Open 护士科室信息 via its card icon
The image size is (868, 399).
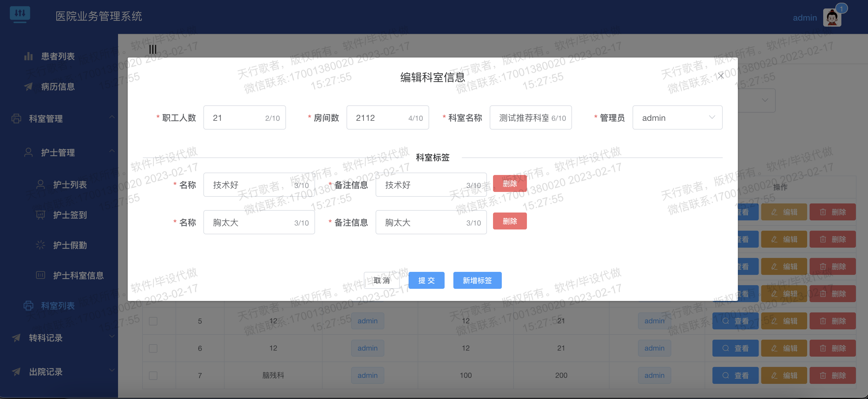tap(41, 275)
